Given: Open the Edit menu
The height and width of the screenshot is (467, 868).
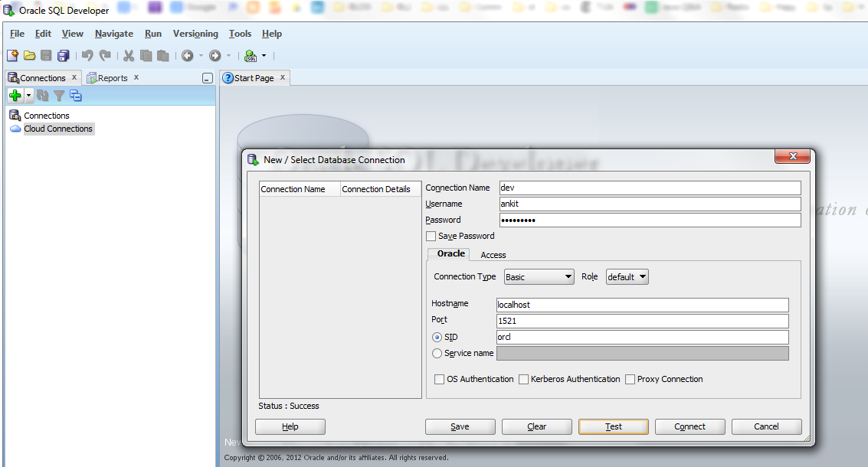Looking at the screenshot, I should point(43,34).
